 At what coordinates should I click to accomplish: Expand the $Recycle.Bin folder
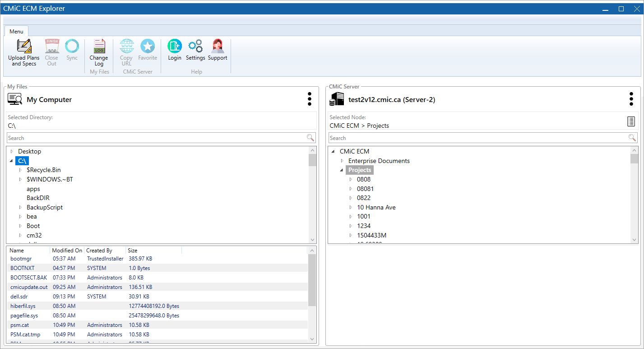coord(21,170)
